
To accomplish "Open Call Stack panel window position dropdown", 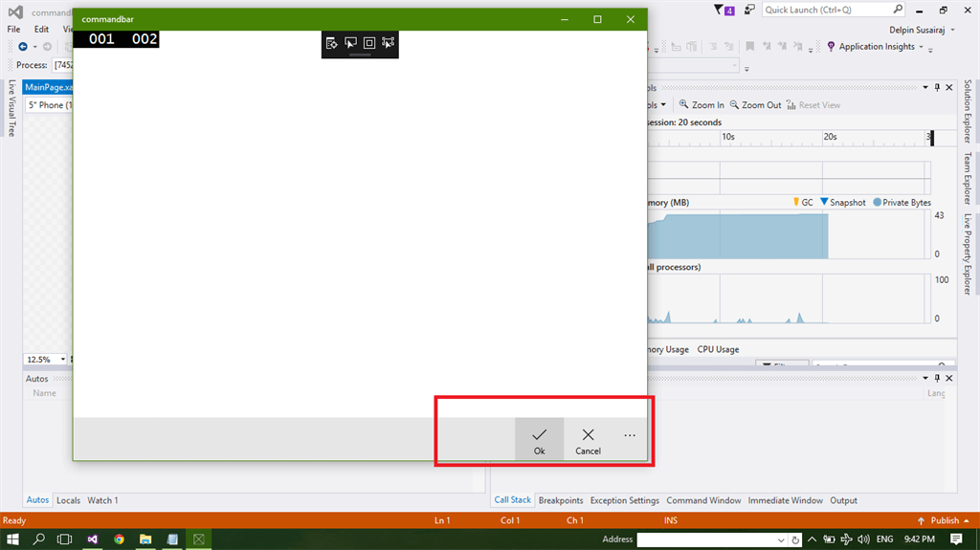I will pyautogui.click(x=925, y=378).
